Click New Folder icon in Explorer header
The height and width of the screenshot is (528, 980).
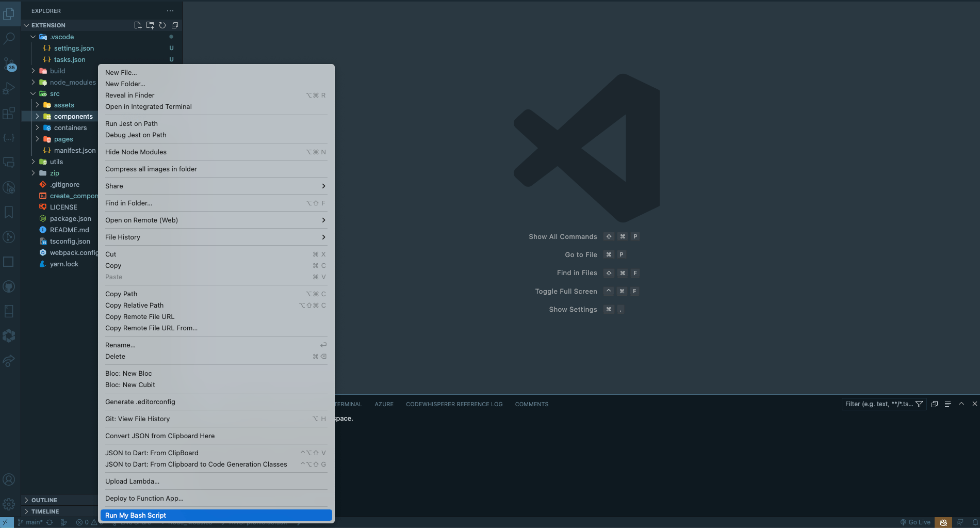(150, 25)
